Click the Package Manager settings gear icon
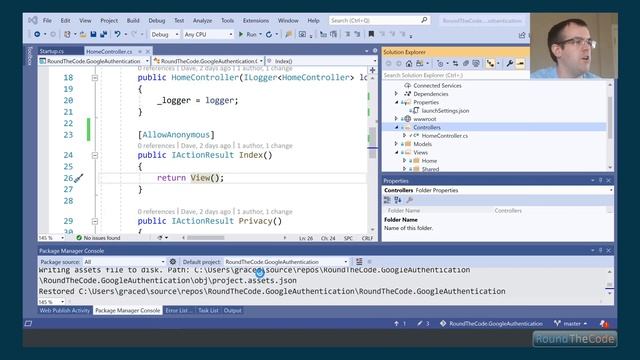Image resolution: width=640 pixels, height=360 pixels. [173, 262]
